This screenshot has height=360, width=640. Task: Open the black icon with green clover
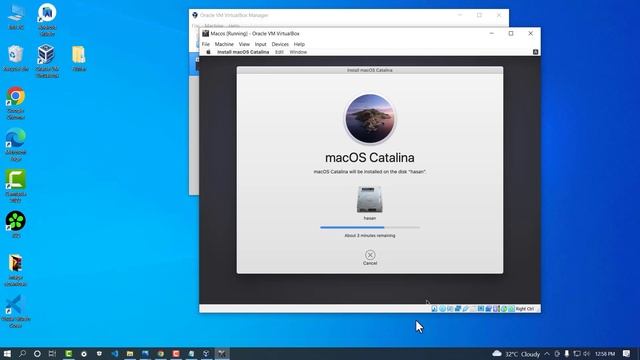click(x=16, y=224)
